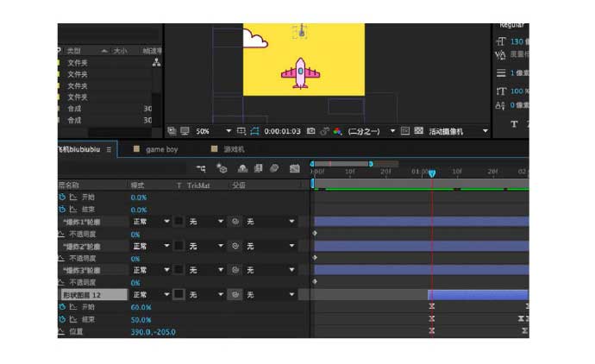Image resolution: width=595 pixels, height=364 pixels.
Task: Click the work area start handle
Action: pos(312,164)
